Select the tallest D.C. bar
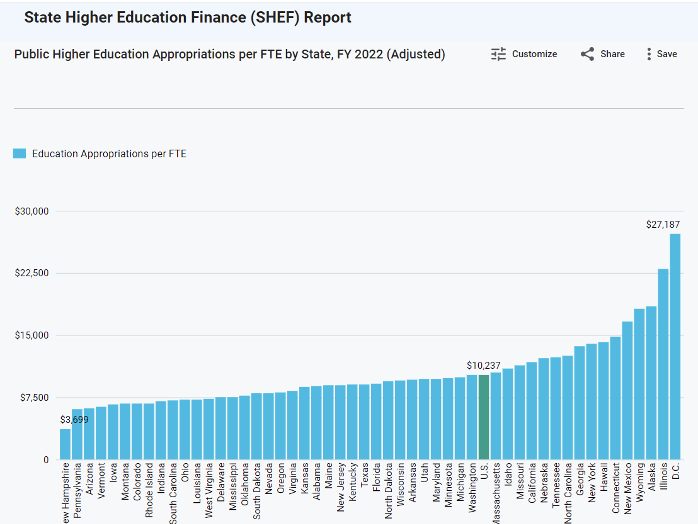This screenshot has width=698, height=524. click(675, 347)
